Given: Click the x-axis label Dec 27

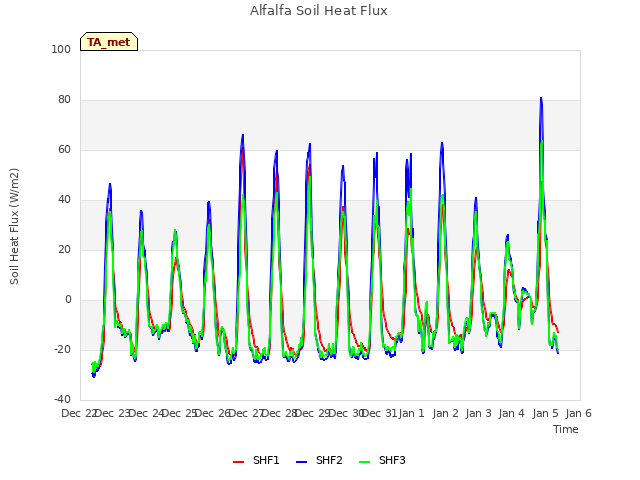Looking at the screenshot, I should tap(246, 413).
